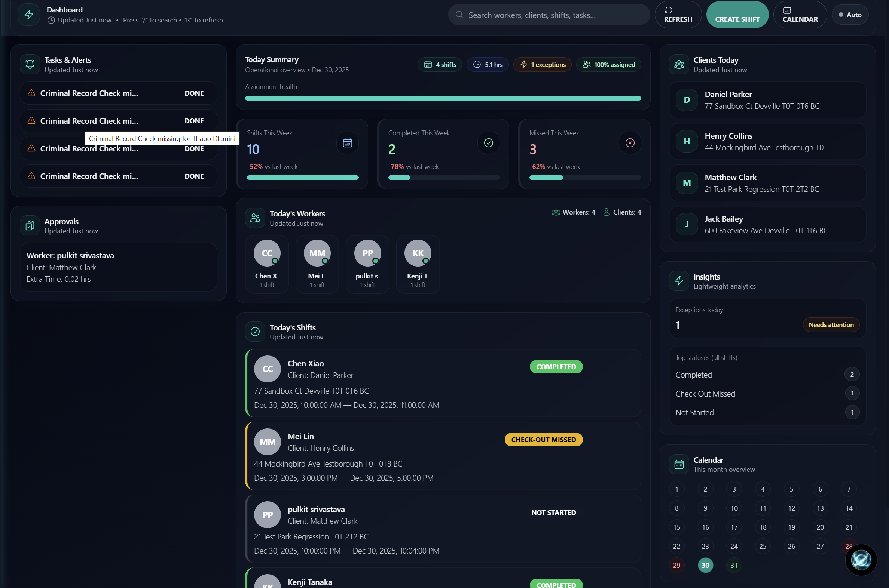Select the 1 exceptions summary chip
Viewport: 889px width, 588px height.
point(542,65)
